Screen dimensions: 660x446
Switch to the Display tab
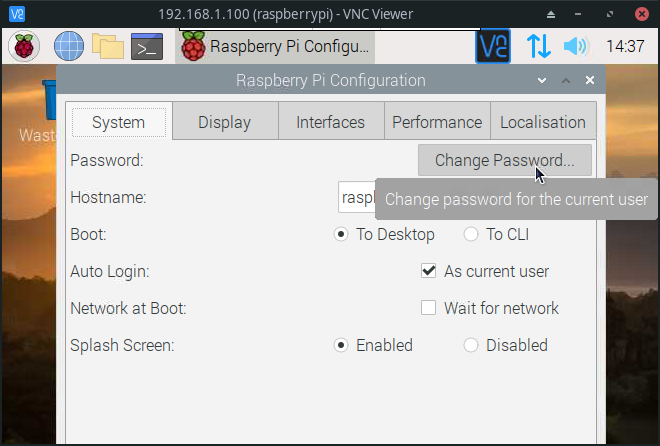point(224,122)
